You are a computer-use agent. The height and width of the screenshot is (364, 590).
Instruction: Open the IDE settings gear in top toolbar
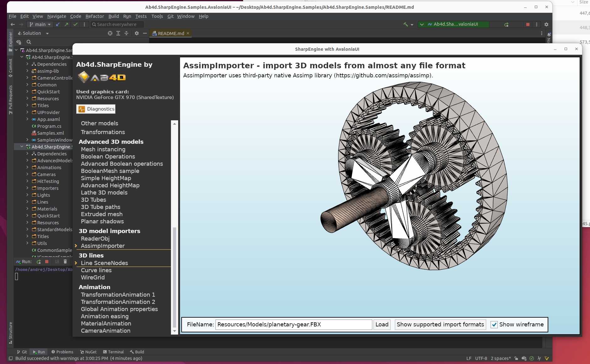pos(546,24)
